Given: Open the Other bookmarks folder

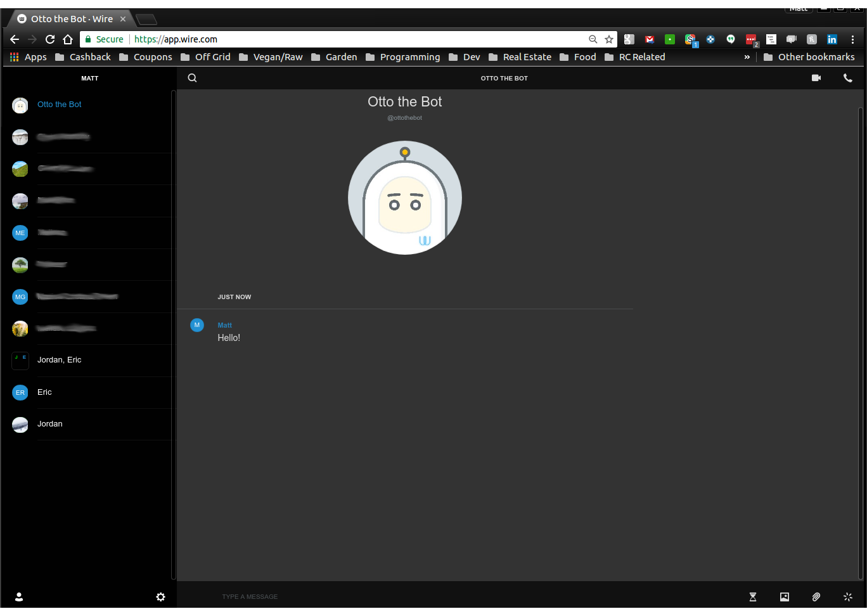Looking at the screenshot, I should (809, 57).
